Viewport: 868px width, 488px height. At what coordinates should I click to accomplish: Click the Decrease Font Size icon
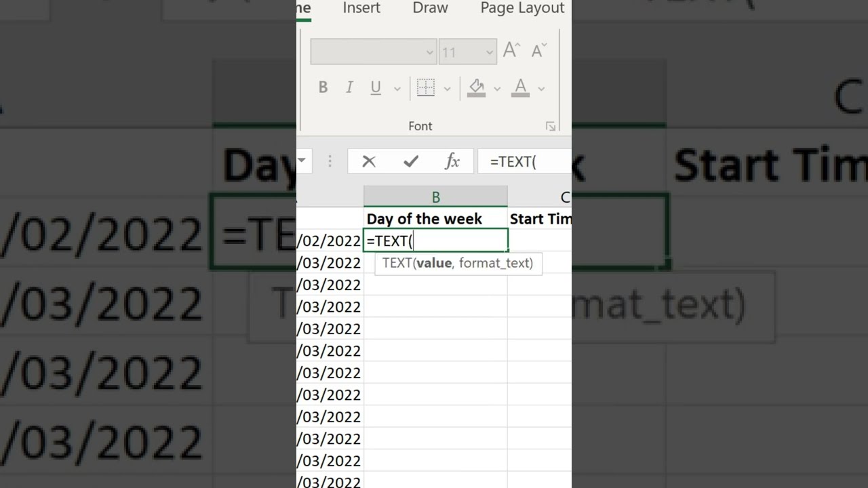(539, 51)
